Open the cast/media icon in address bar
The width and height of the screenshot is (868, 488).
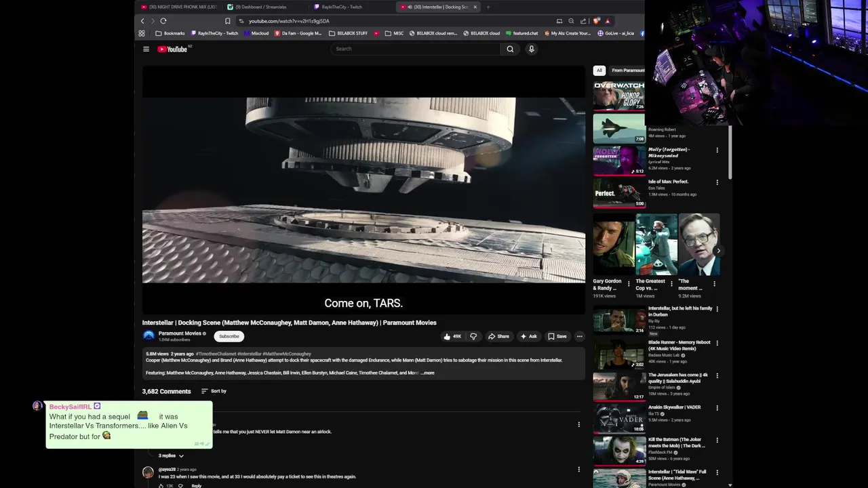coord(559,21)
